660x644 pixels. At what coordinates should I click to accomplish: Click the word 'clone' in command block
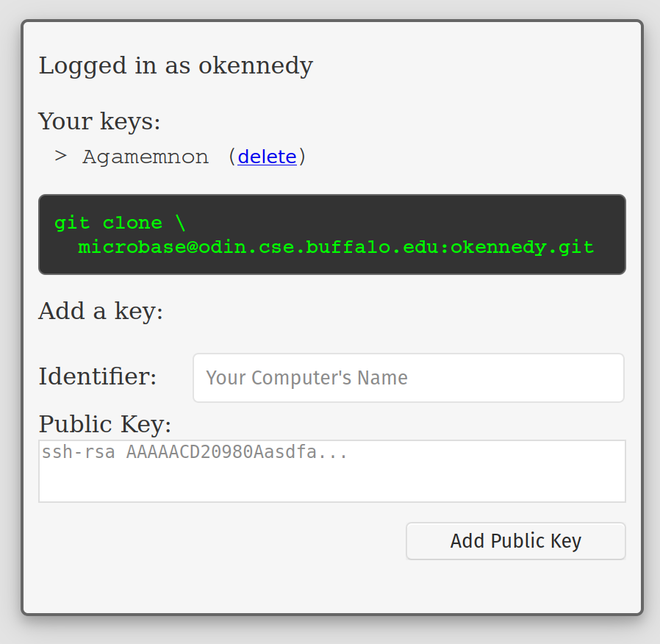pyautogui.click(x=132, y=223)
